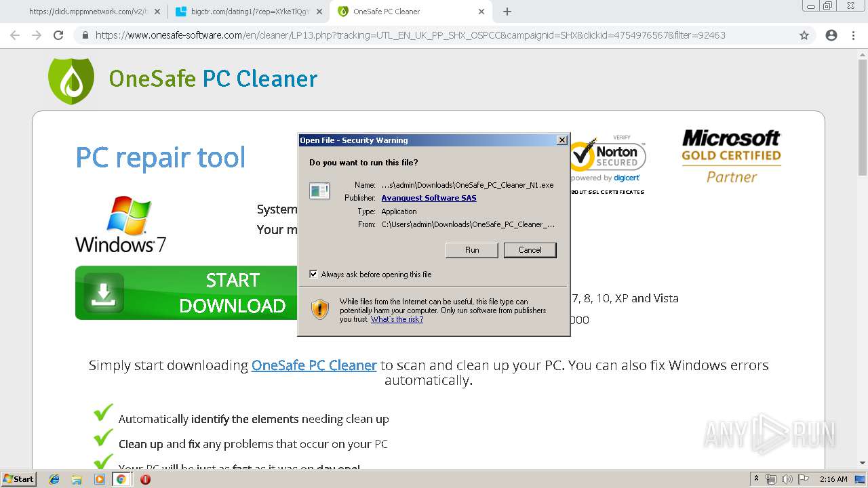Click the START DOWNLOAD green button
This screenshot has width=868, height=488.
pyautogui.click(x=186, y=293)
